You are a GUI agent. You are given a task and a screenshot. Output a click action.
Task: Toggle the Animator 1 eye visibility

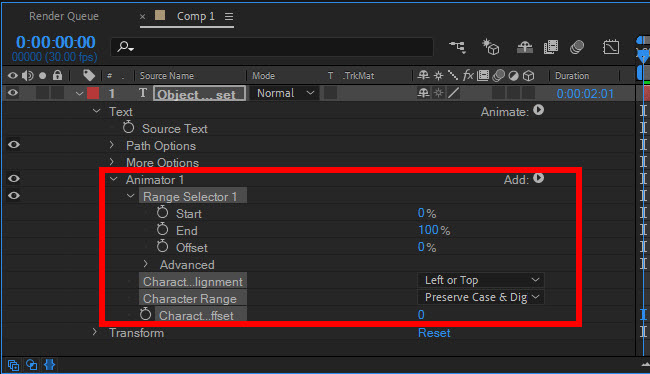click(14, 178)
